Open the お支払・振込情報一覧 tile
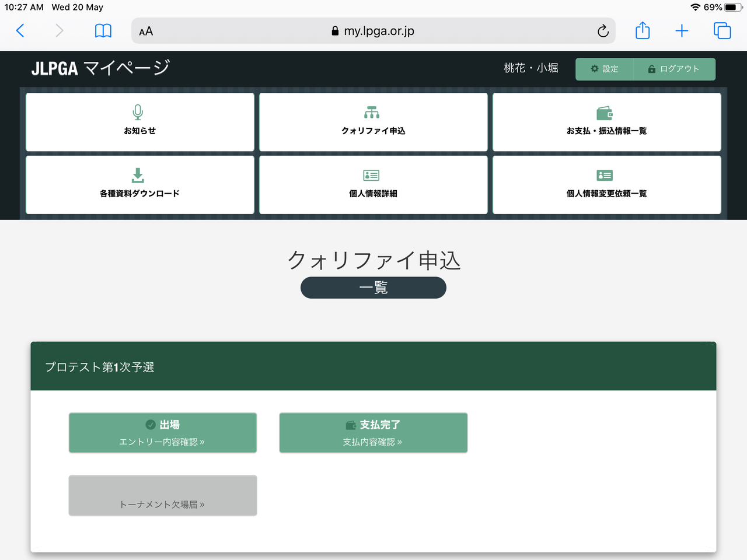The width and height of the screenshot is (747, 560). pyautogui.click(x=607, y=122)
